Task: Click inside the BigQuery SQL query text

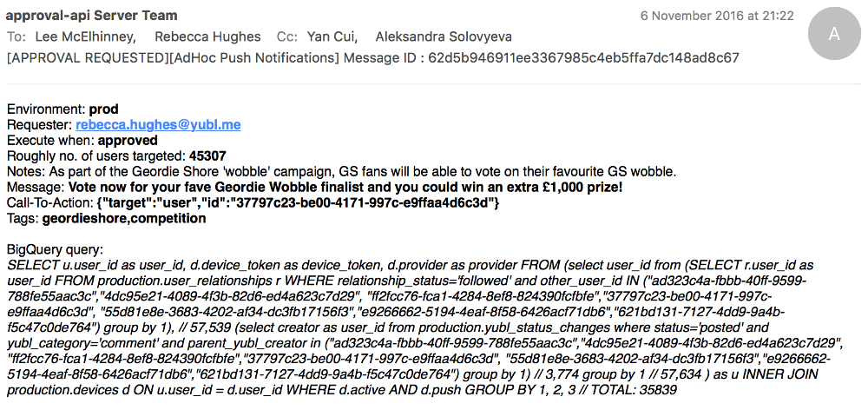Action: coord(417,327)
